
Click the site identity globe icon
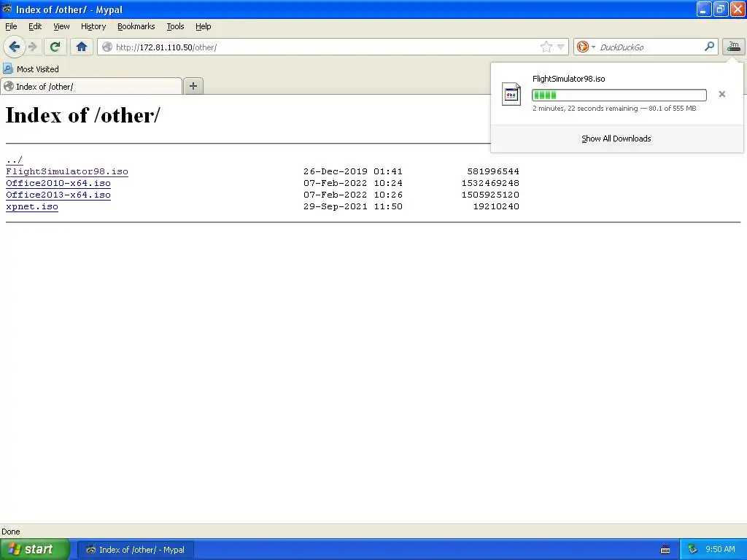click(x=107, y=47)
